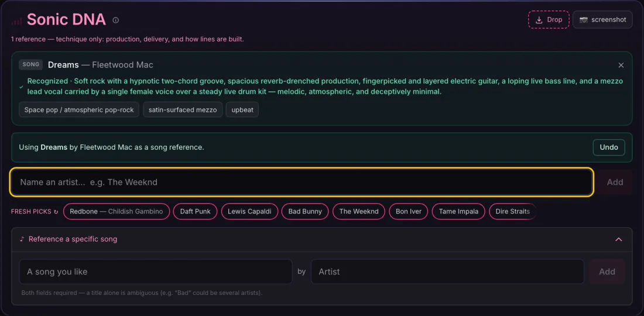This screenshot has height=316, width=644.
Task: Select The Weeknd suggestion chip
Action: 358,211
